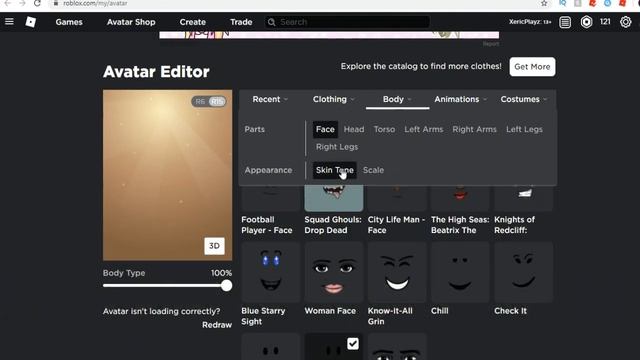Viewport: 640px width, 360px height.
Task: Open Skin Tone appearance option
Action: tap(334, 170)
